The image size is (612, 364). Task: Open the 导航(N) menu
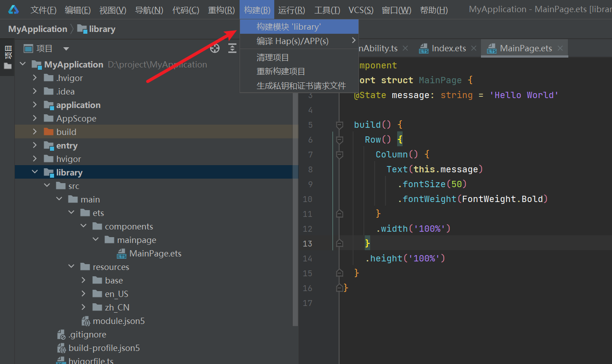coord(149,10)
